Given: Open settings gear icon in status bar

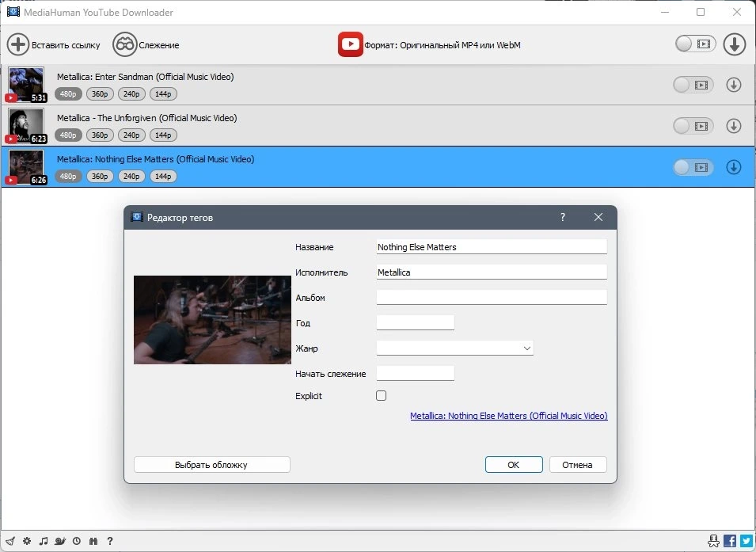Looking at the screenshot, I should pos(27,541).
